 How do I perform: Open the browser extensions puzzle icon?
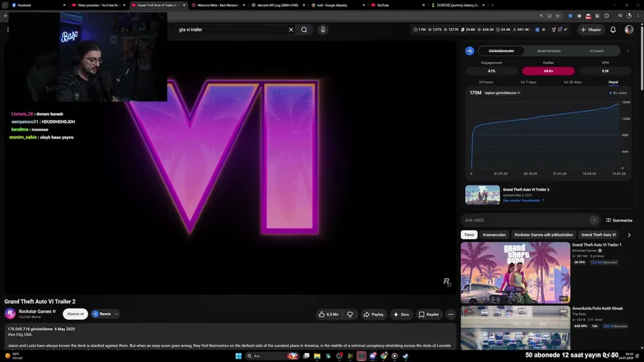[606, 16]
